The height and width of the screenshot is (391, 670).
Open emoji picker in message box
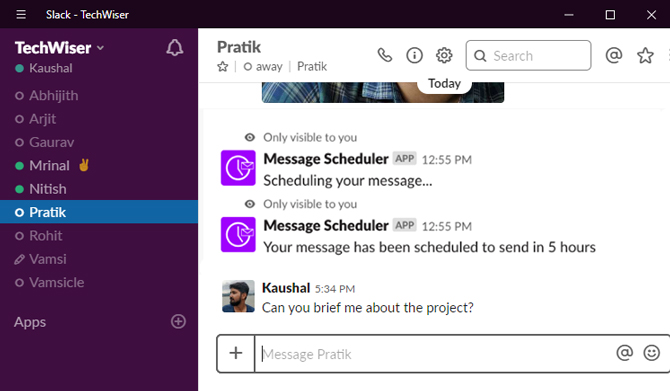(651, 353)
